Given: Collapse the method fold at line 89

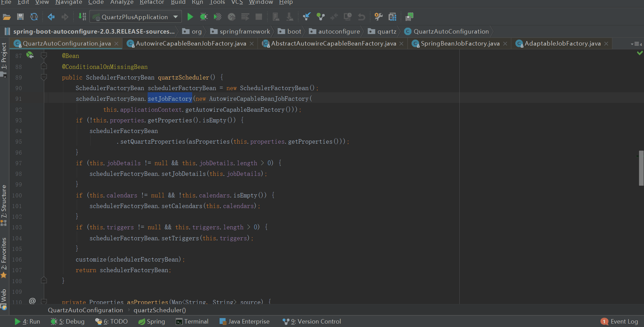Looking at the screenshot, I should [x=44, y=77].
